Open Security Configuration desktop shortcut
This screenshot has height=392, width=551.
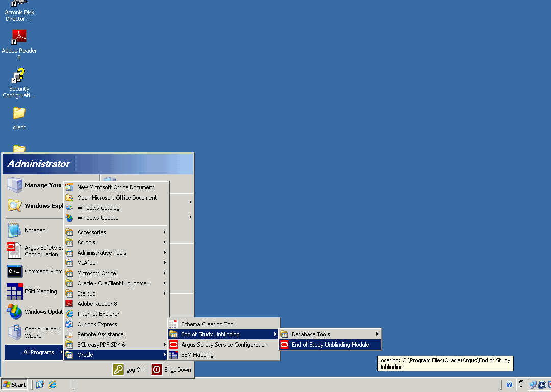click(x=19, y=83)
